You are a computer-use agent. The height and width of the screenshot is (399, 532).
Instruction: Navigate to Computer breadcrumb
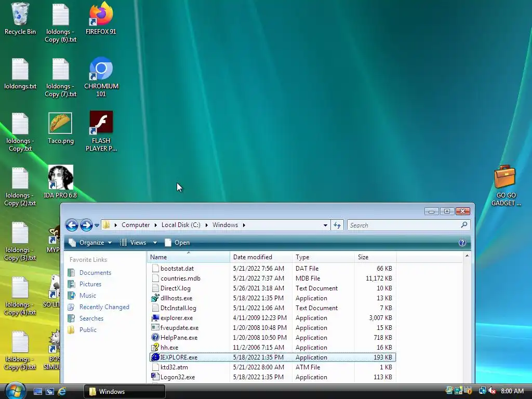pos(136,225)
